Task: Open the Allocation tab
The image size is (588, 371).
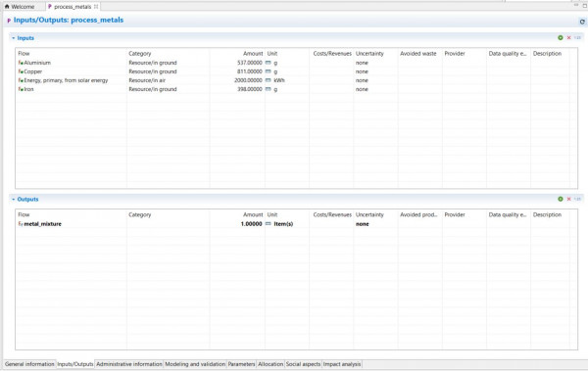Action: coord(270,364)
